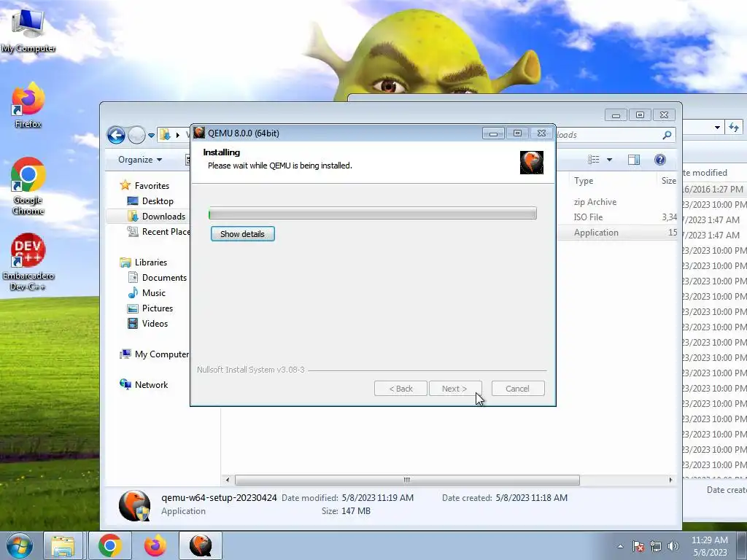The image size is (747, 560).
Task: Open My Computer desktop icon
Action: point(28,29)
